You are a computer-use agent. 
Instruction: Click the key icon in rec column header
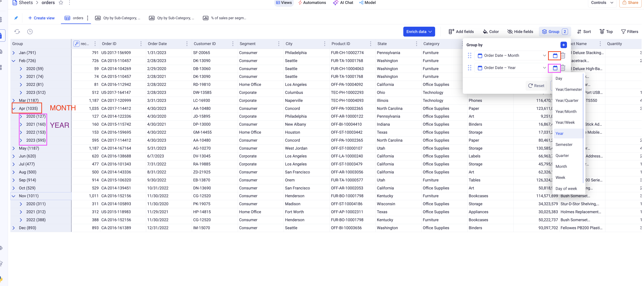tap(77, 44)
